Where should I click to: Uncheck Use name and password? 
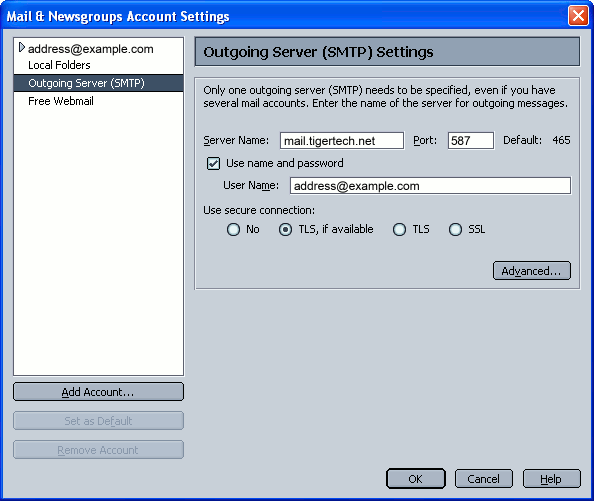[x=213, y=164]
